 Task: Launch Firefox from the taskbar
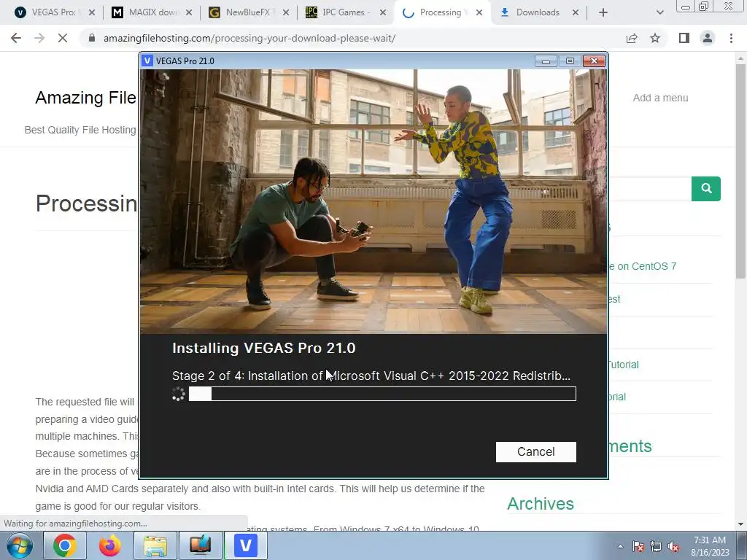point(110,545)
